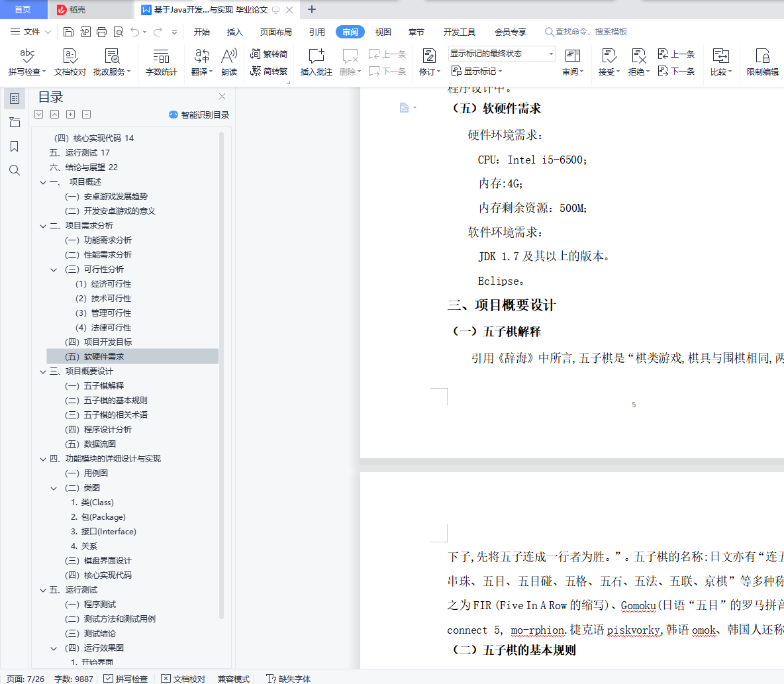The image size is (784, 684).
Task: Click the print icon in quick toolbar
Action: [101, 32]
